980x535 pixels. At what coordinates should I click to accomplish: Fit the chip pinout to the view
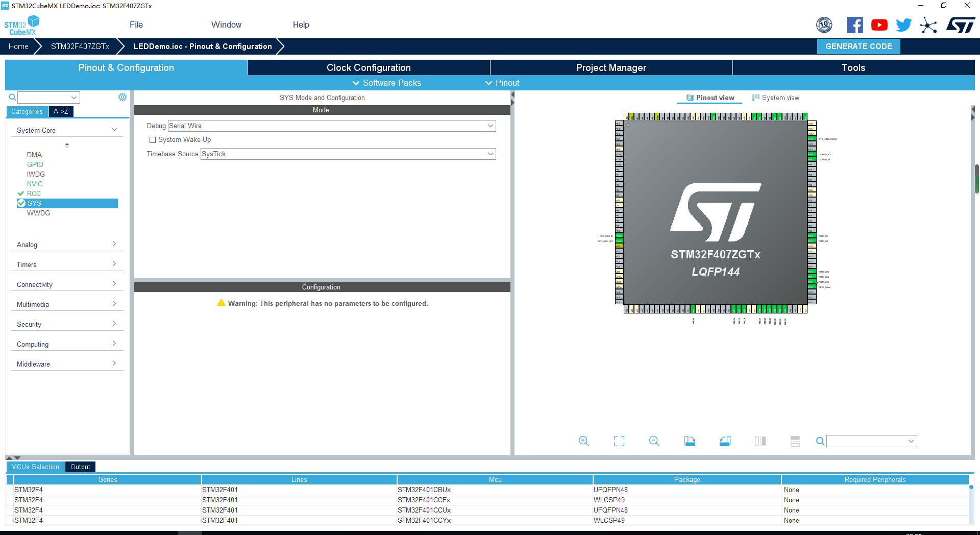[619, 441]
